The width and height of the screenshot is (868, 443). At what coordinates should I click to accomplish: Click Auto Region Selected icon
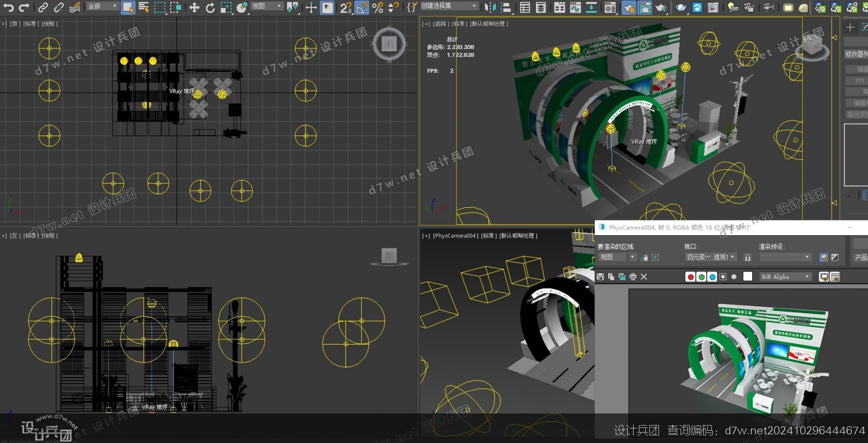(655, 257)
